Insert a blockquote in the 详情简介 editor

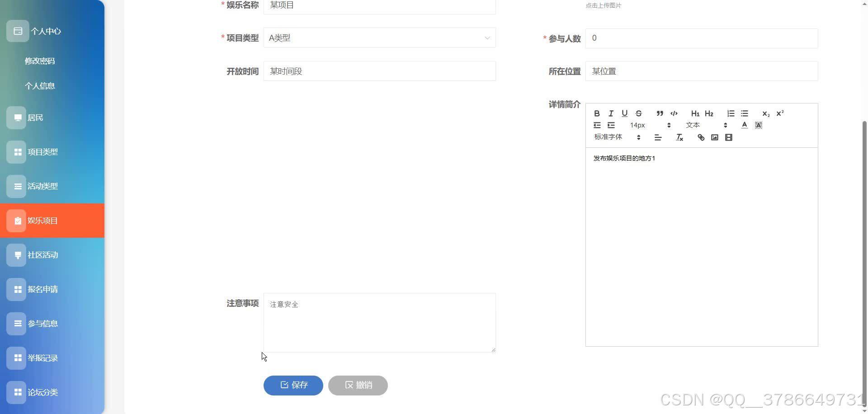pyautogui.click(x=660, y=113)
